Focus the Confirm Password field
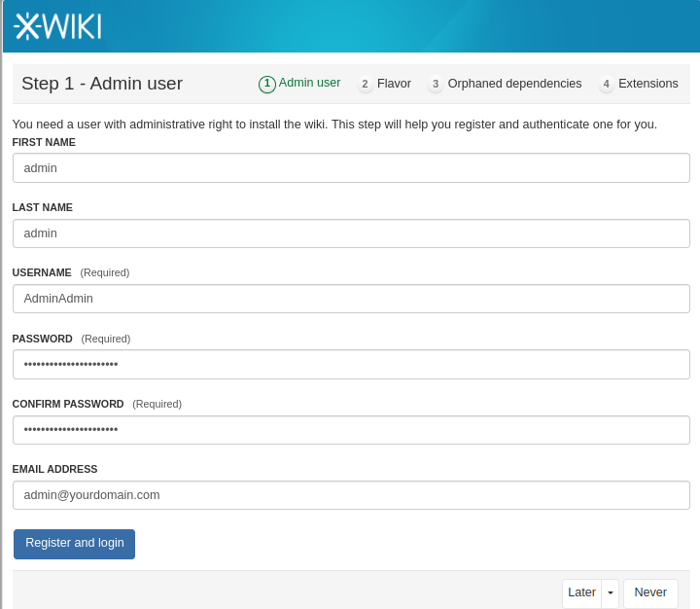Screen dimensions: 700x609 pos(351,430)
